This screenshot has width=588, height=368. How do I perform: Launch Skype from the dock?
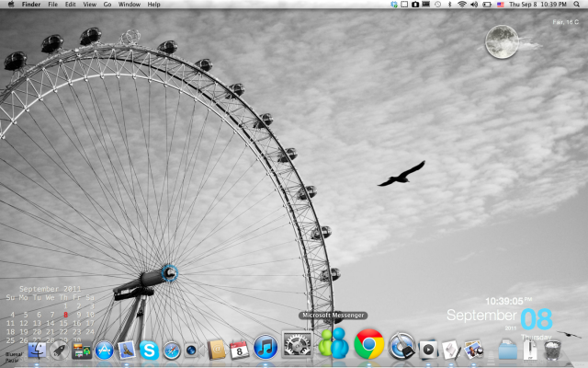[149, 351]
